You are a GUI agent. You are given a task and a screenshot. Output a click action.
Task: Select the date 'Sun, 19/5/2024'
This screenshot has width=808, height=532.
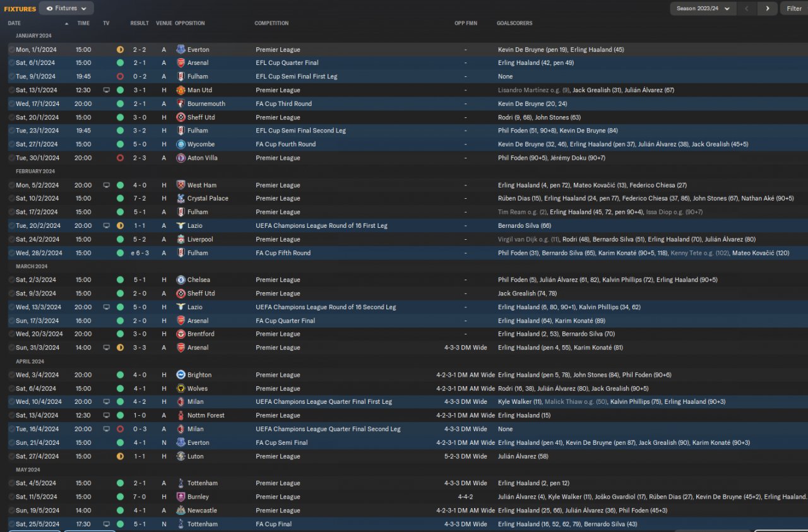coord(37,511)
